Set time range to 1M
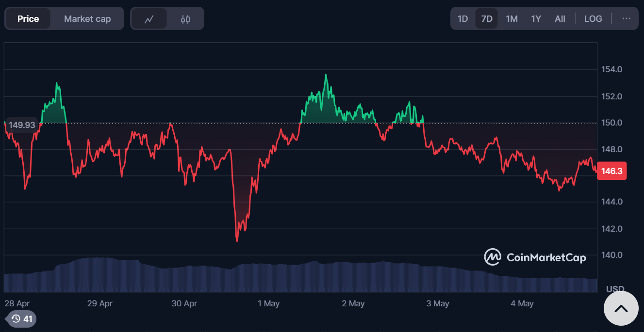Screen dimensions: 644x332 coord(512,19)
